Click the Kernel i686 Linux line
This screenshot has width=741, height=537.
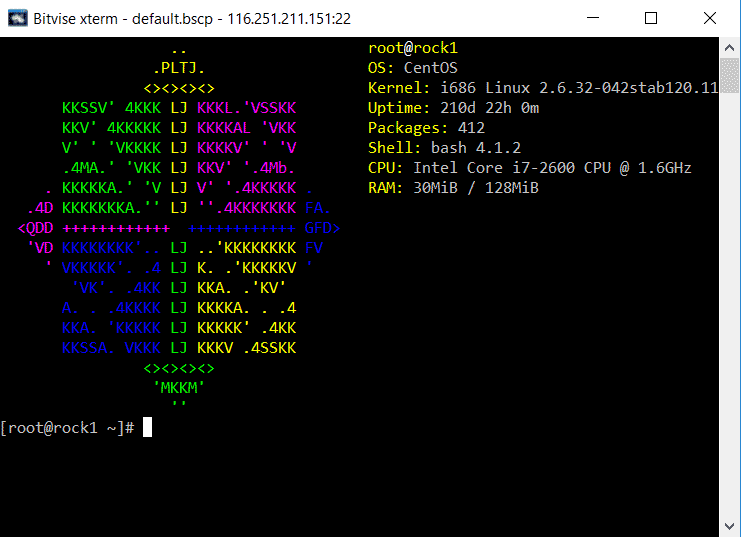pyautogui.click(x=543, y=88)
